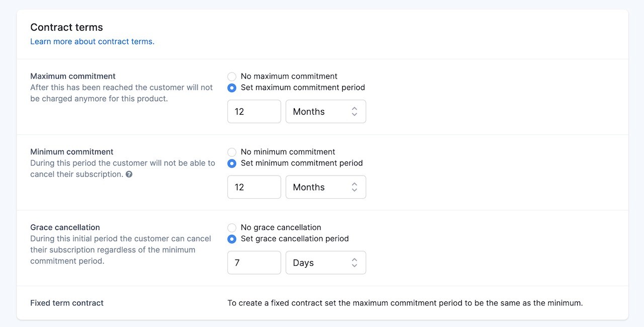Image resolution: width=644 pixels, height=327 pixels.
Task: Click the Contract terms heading
Action: tap(66, 28)
